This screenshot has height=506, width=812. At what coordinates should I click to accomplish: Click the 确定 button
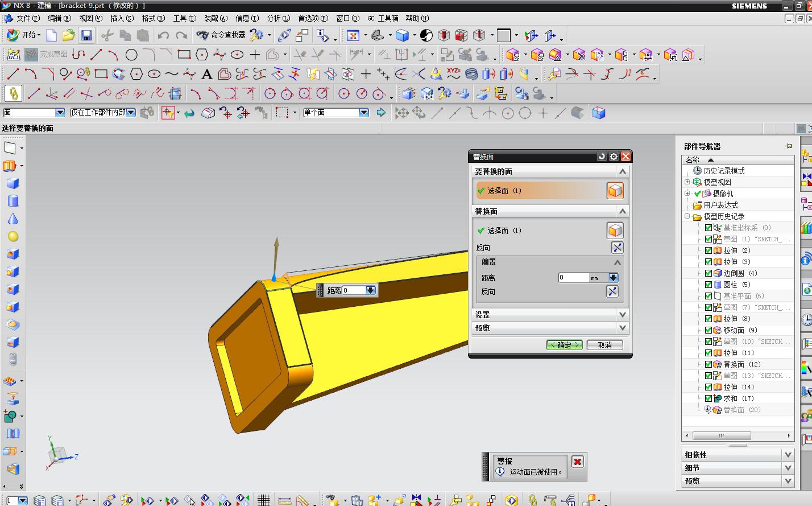[564, 345]
